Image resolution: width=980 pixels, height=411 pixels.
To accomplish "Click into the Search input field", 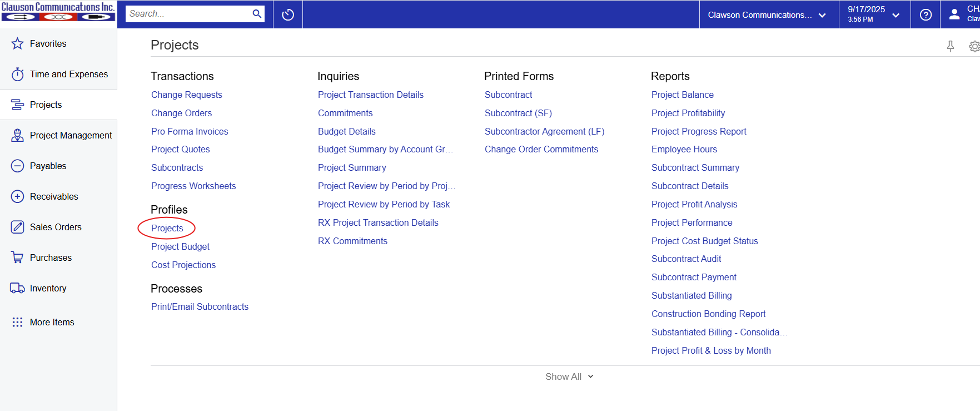I will [188, 14].
